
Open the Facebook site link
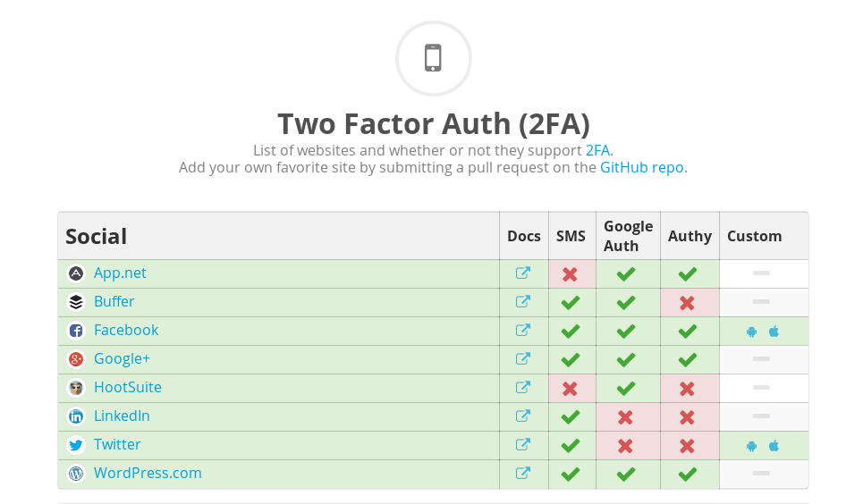(126, 330)
